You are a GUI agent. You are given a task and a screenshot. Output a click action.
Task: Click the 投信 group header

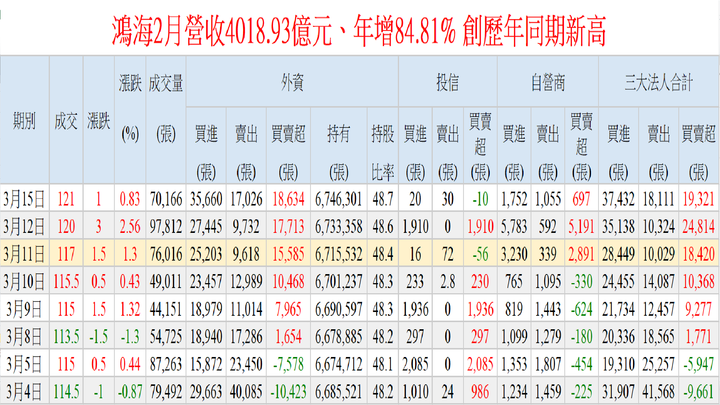[x=448, y=83]
